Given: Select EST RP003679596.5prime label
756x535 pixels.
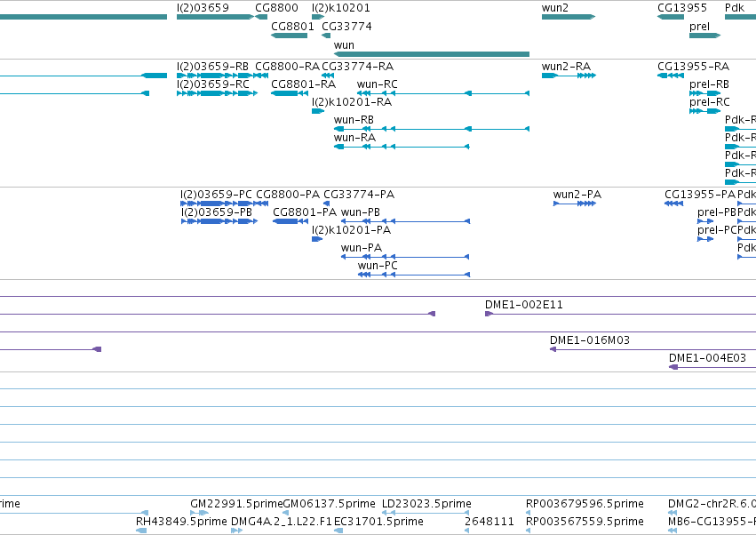Looking at the screenshot, I should (x=585, y=504).
